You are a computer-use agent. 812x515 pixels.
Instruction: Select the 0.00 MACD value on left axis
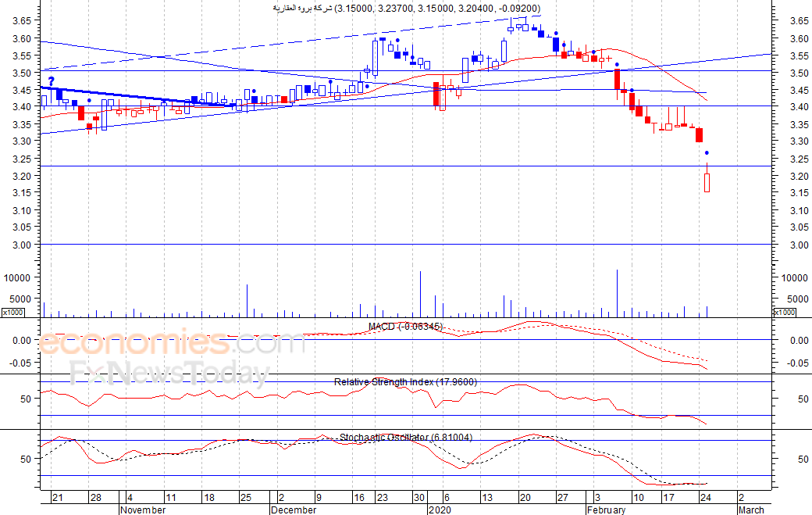pyautogui.click(x=22, y=341)
